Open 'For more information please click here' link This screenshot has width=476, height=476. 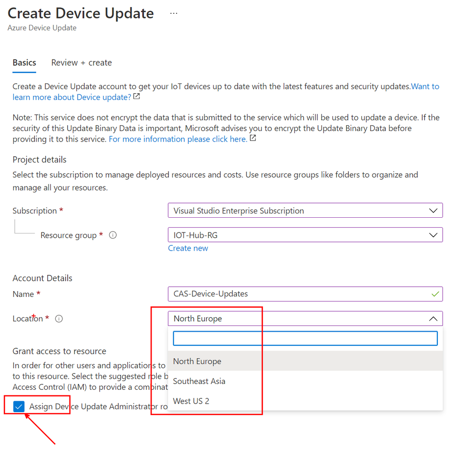pyautogui.click(x=178, y=139)
